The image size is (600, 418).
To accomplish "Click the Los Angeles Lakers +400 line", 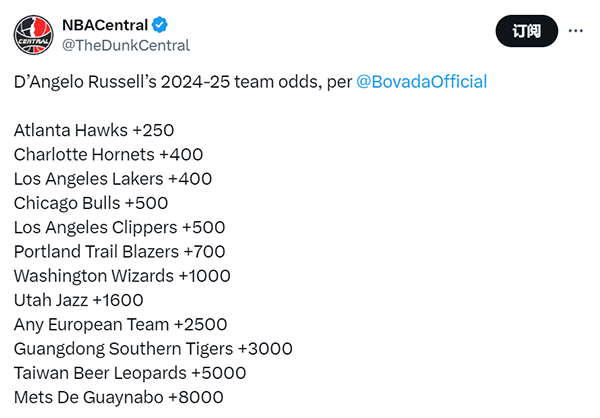I will pos(113,179).
